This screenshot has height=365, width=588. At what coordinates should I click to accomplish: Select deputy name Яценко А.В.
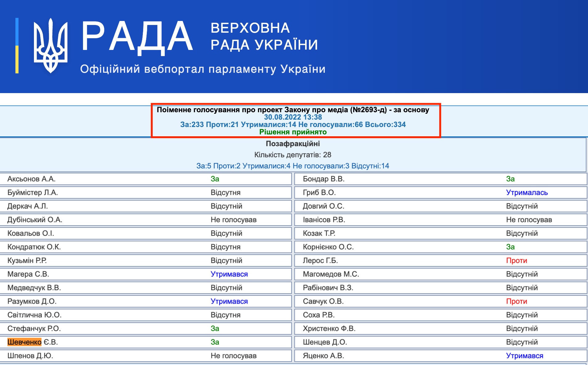pyautogui.click(x=323, y=355)
